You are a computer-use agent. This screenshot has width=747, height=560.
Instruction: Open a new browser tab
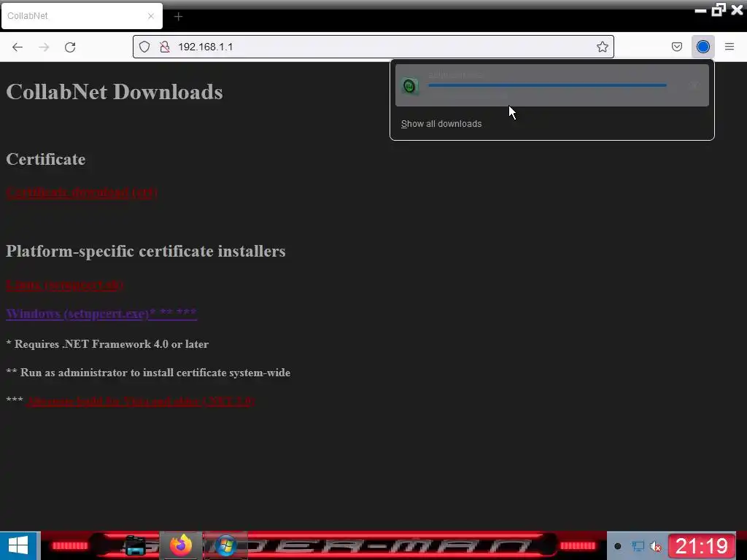point(178,17)
